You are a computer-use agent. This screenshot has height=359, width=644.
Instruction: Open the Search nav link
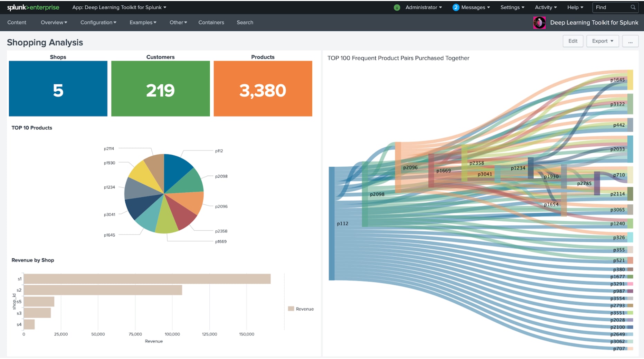tap(245, 22)
